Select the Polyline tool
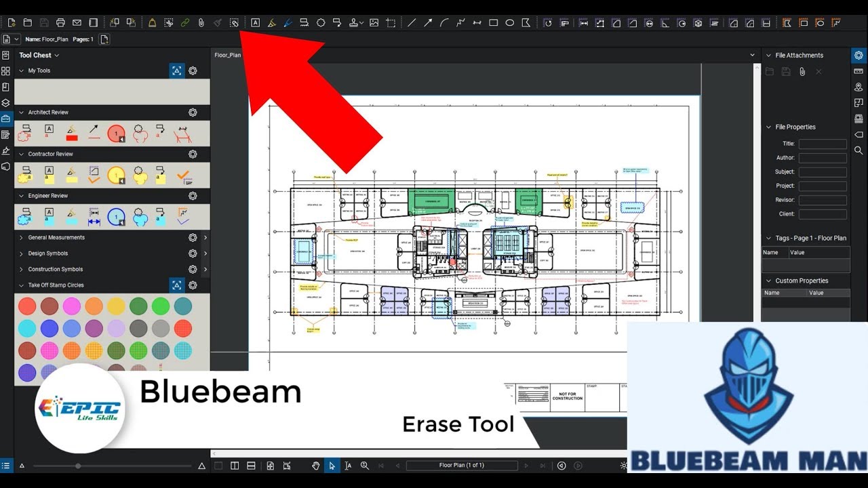 coord(460,22)
